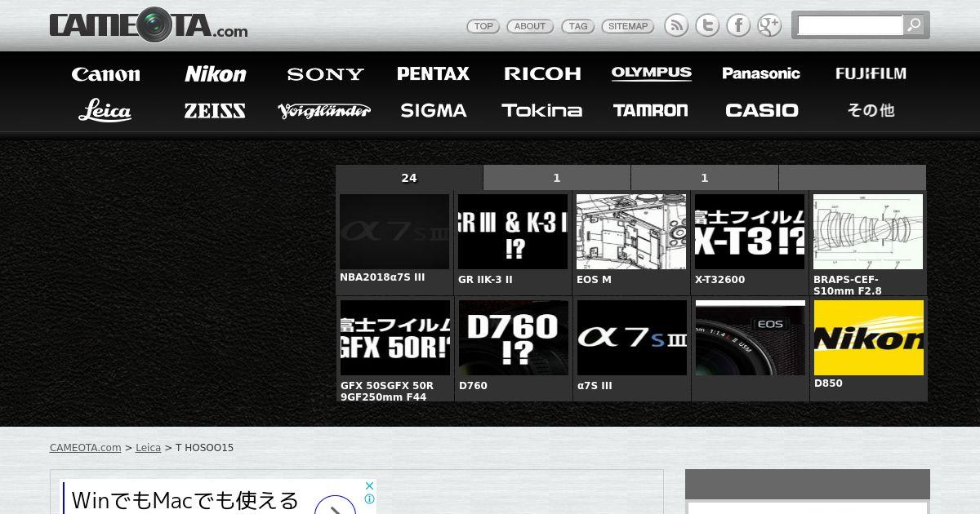The image size is (980, 514).
Task: Open the Tamron brand logo
Action: pos(651,110)
